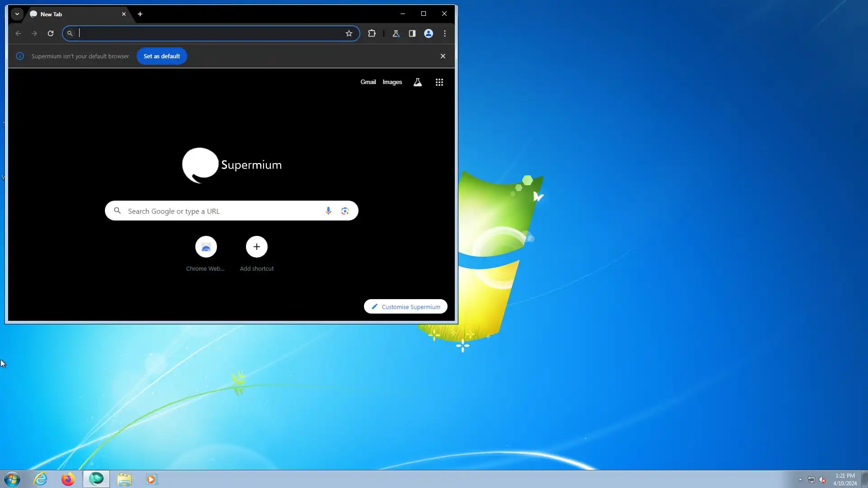Open the profile avatar icon

pos(428,33)
